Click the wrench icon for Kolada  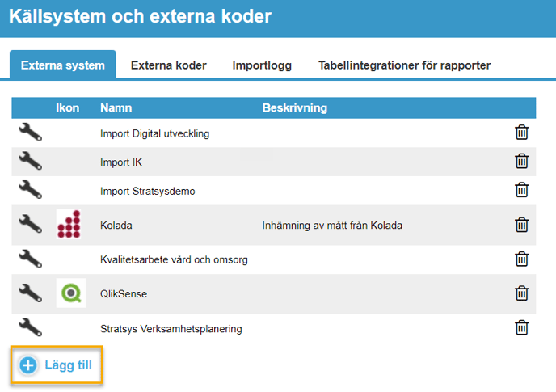point(30,225)
